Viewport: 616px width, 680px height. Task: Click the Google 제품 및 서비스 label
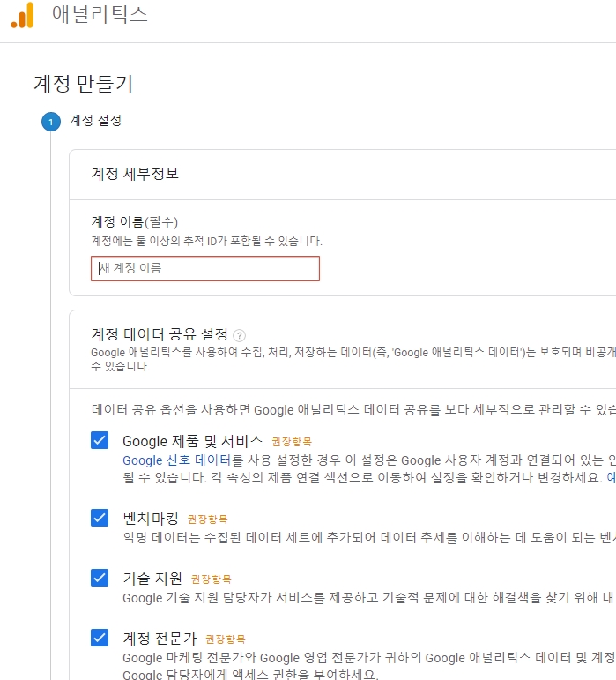click(x=193, y=441)
